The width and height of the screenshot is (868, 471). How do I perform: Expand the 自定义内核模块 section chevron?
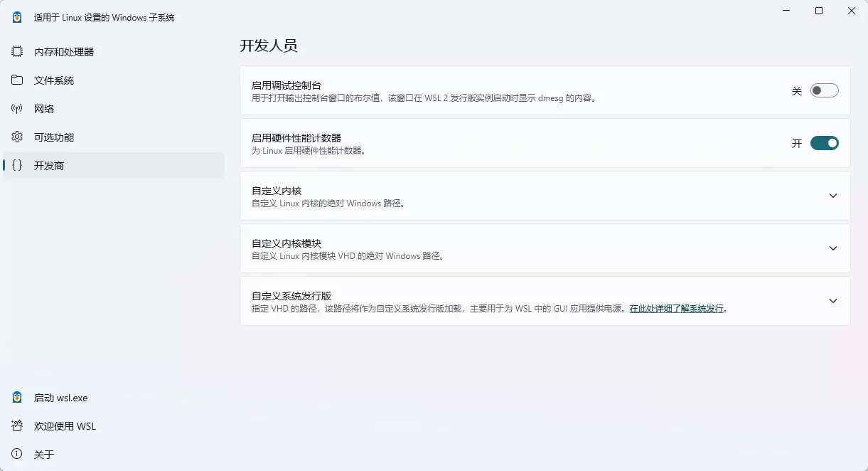pos(833,248)
